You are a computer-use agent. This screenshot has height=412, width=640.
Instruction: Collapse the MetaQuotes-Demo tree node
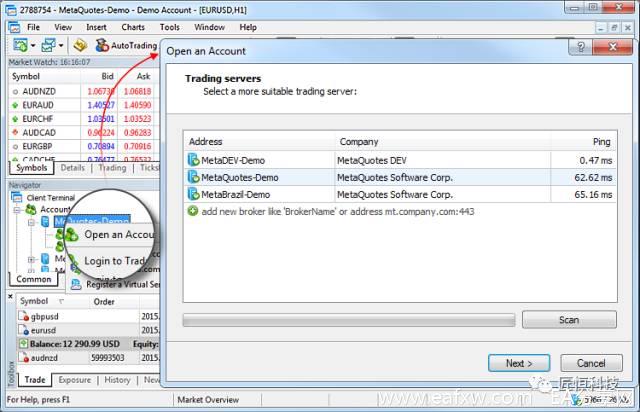(31, 223)
